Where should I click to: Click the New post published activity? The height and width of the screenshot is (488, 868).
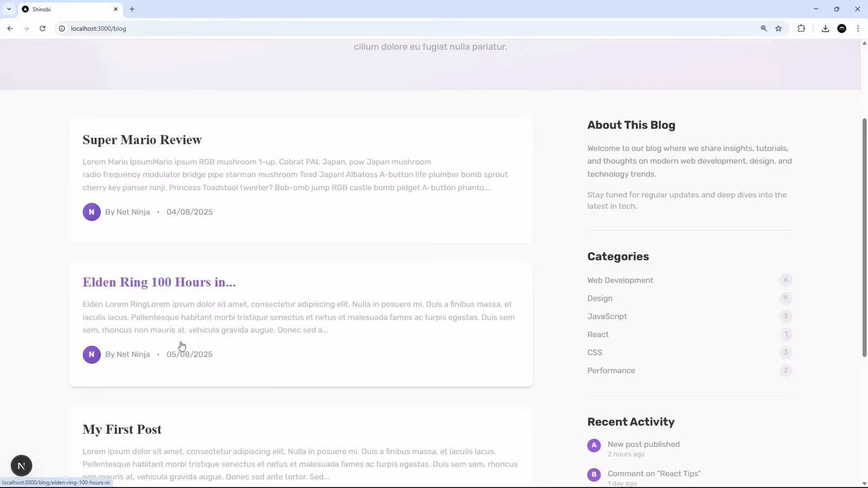pyautogui.click(x=643, y=444)
